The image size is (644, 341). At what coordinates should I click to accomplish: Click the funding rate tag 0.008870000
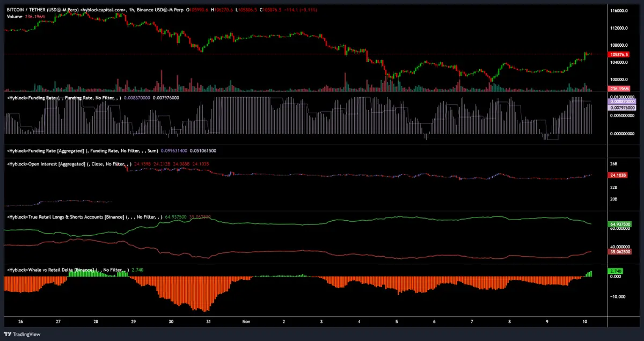tap(621, 101)
